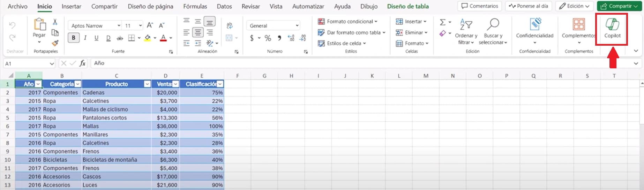Open the Producto column filter dropdown
This screenshot has width=644, height=190.
[147, 84]
